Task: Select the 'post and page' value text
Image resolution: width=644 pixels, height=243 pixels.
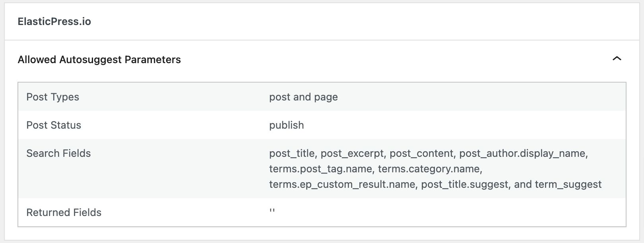Action: point(303,97)
